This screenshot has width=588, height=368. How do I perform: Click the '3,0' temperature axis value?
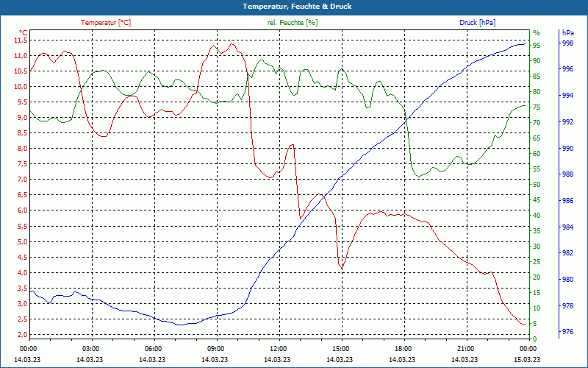(22, 304)
